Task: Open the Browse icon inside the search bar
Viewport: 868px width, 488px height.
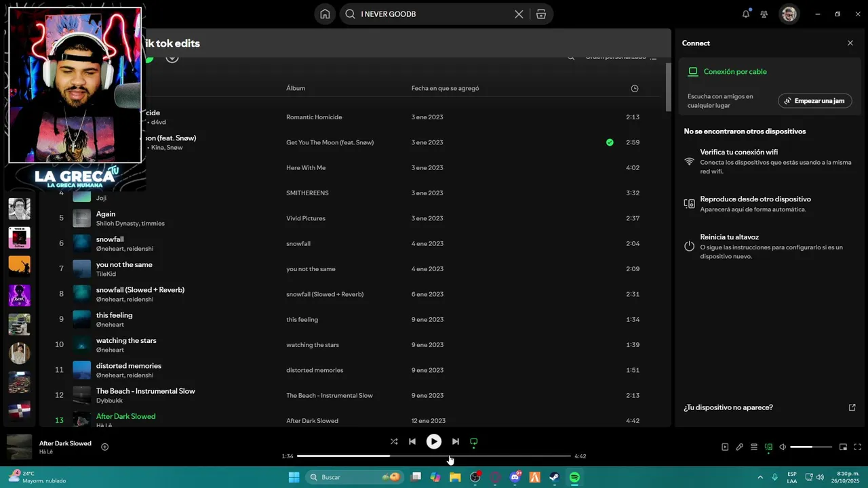Action: (x=540, y=14)
